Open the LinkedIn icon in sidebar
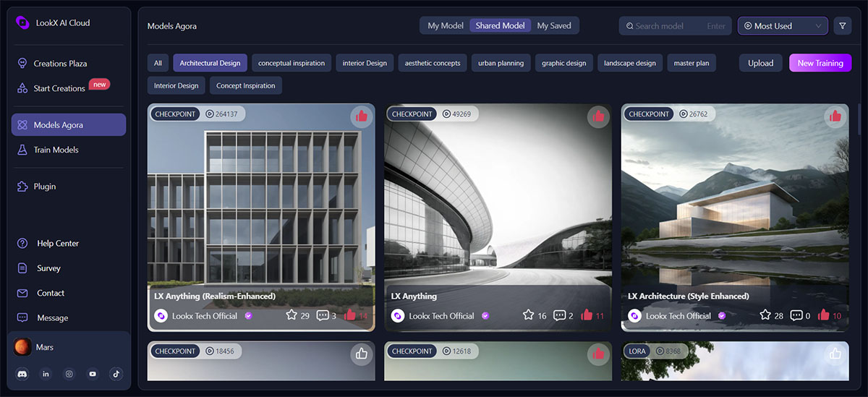The width and height of the screenshot is (868, 397). (46, 374)
